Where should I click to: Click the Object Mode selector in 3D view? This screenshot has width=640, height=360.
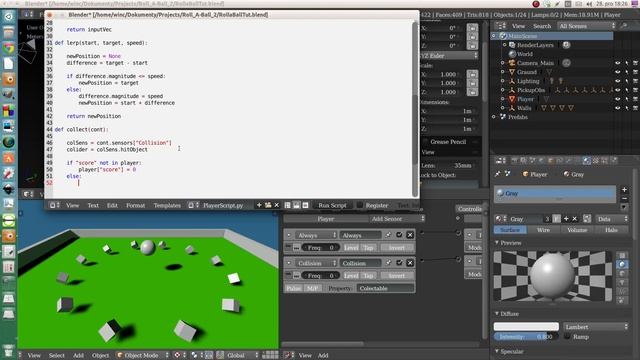pos(143,355)
